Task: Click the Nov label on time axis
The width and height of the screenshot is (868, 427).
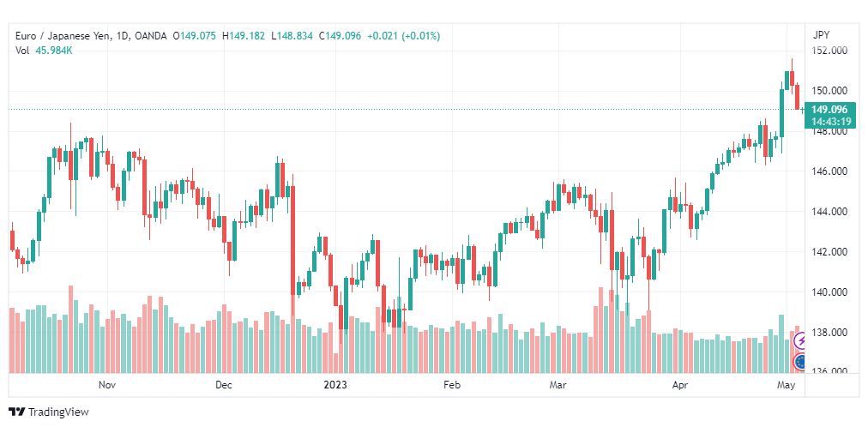Action: pos(106,384)
